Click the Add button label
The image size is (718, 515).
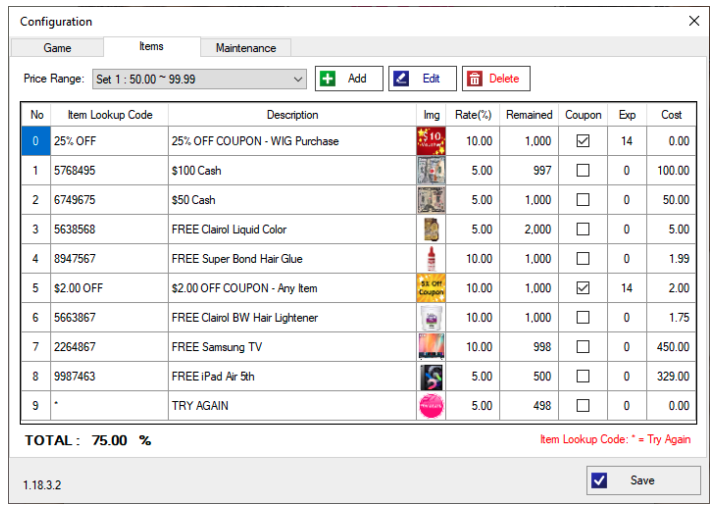pyautogui.click(x=357, y=79)
